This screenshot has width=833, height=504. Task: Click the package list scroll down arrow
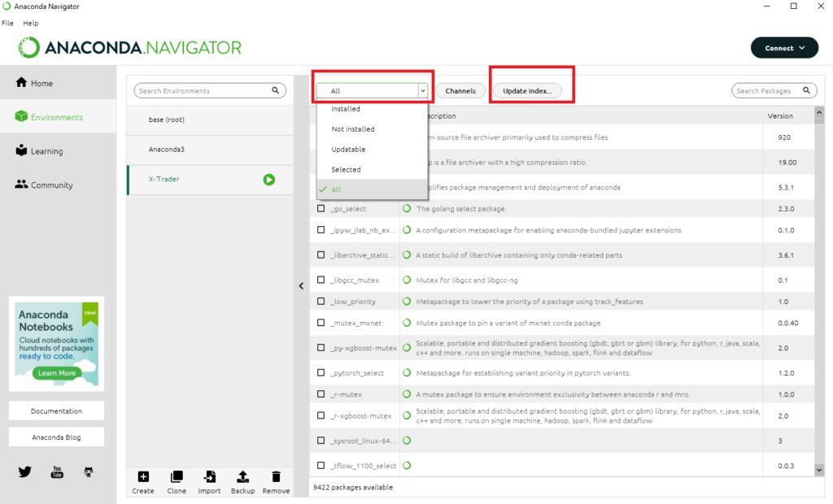pyautogui.click(x=819, y=470)
